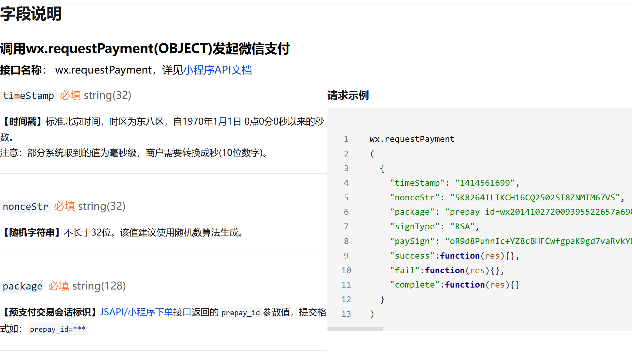Click the timeStamp field name tag
Viewport: 632px width, 364px height.
(28, 96)
